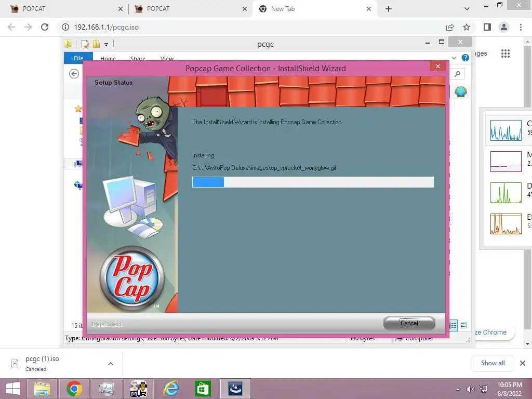
Task: Click the share page icon in Chrome
Action: pyautogui.click(x=450, y=27)
